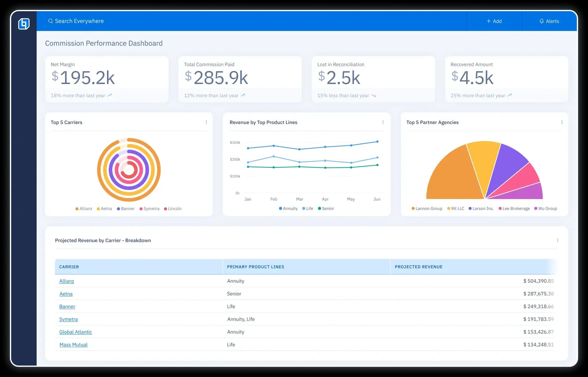This screenshot has width=588, height=377.
Task: Expand Top 5 Partner Agencies options menu
Action: (562, 122)
